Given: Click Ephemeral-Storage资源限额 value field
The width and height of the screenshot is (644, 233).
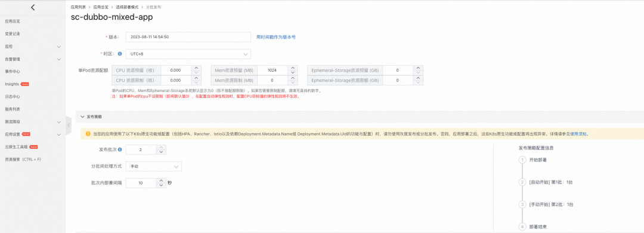Looking at the screenshot, I should click(398, 81).
